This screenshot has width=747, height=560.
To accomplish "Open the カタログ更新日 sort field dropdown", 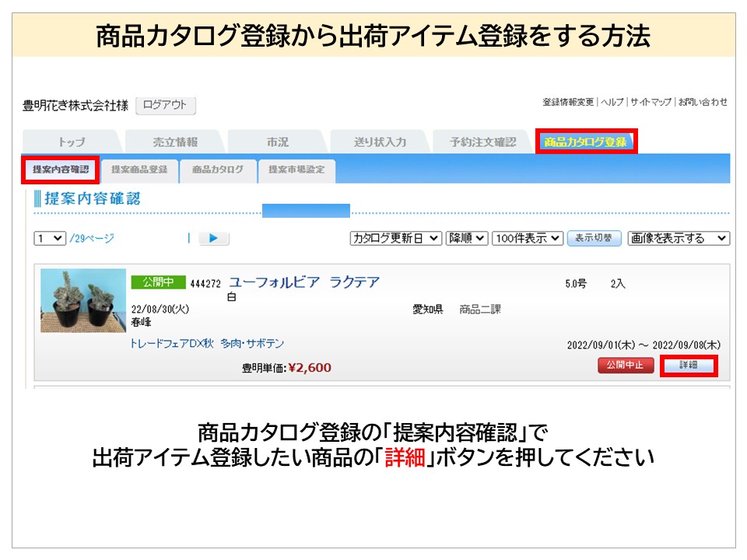I will pyautogui.click(x=395, y=239).
